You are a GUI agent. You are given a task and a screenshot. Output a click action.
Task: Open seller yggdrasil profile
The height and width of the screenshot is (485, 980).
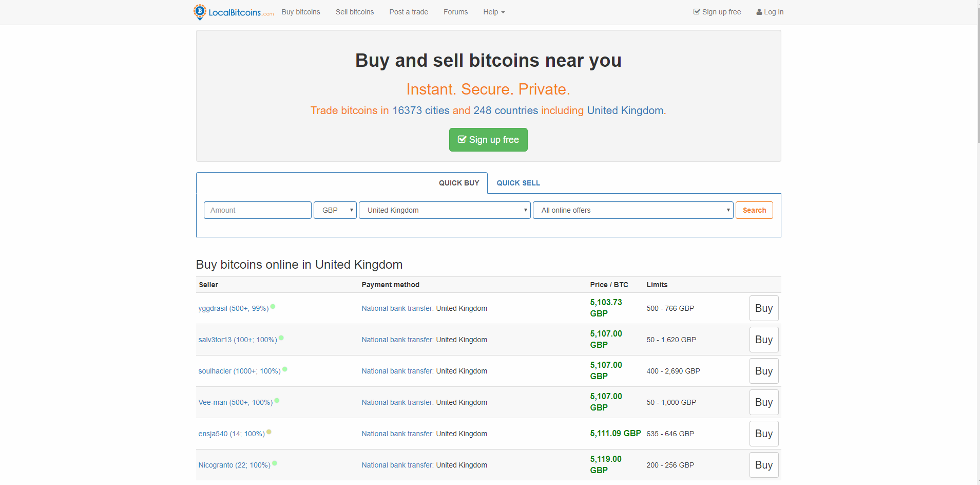[234, 308]
